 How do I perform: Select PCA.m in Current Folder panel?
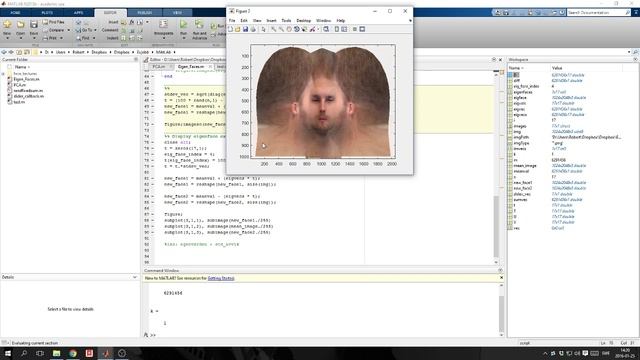pos(19,85)
